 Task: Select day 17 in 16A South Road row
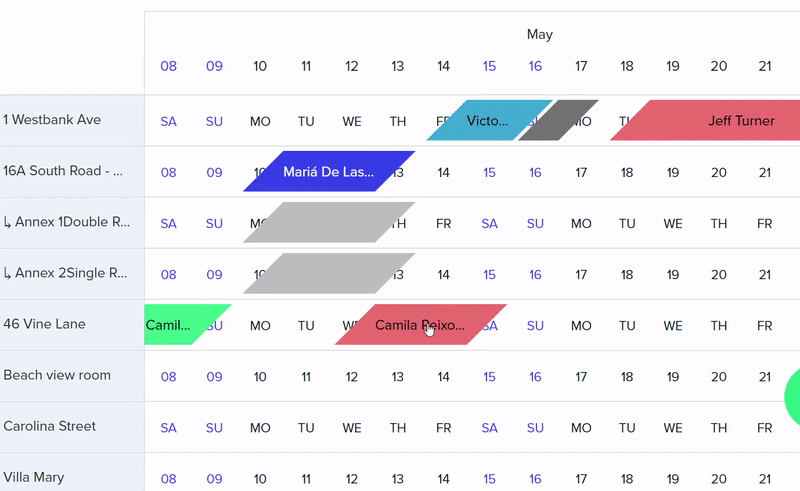(x=581, y=173)
